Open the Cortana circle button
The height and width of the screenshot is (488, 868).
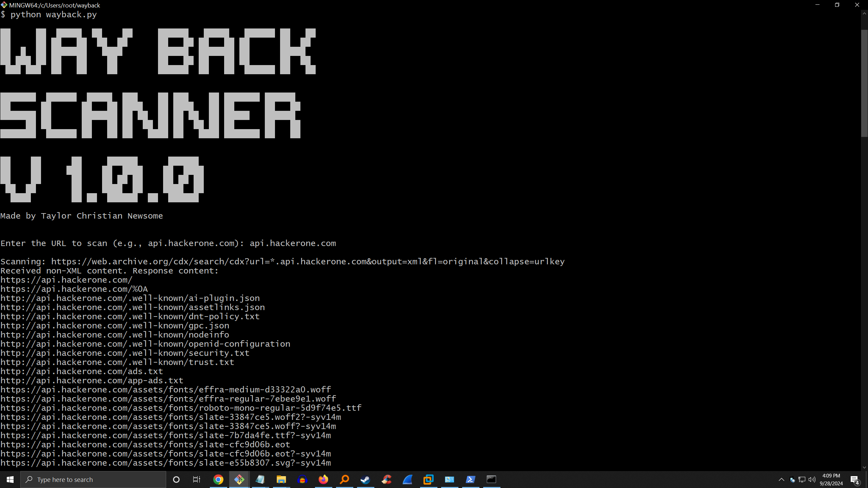coord(176,480)
